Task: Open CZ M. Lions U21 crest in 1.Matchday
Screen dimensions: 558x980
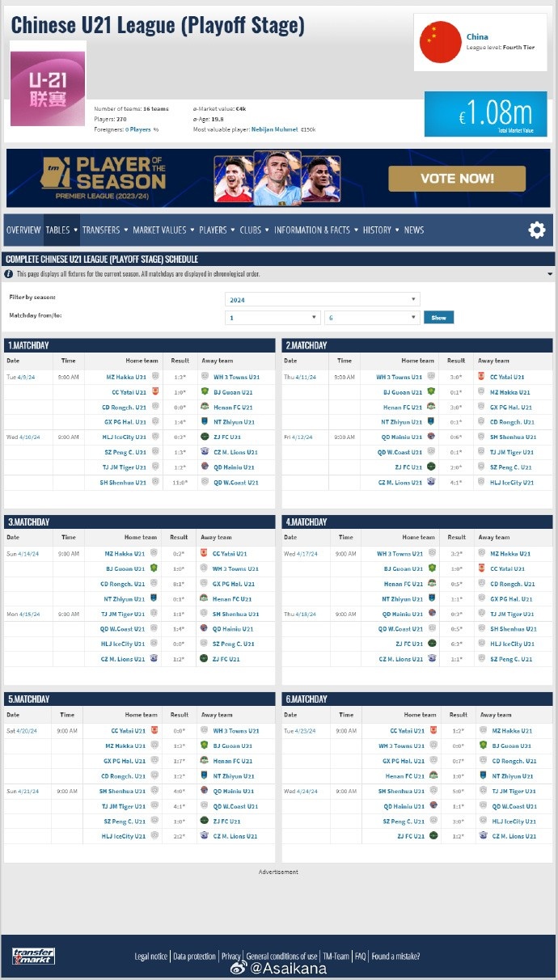Action: (x=205, y=452)
